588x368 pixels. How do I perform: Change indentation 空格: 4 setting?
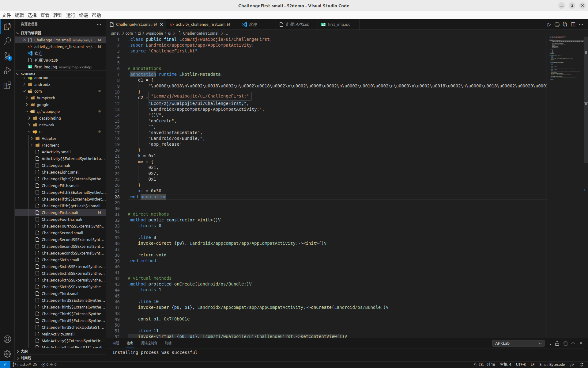(x=505, y=365)
